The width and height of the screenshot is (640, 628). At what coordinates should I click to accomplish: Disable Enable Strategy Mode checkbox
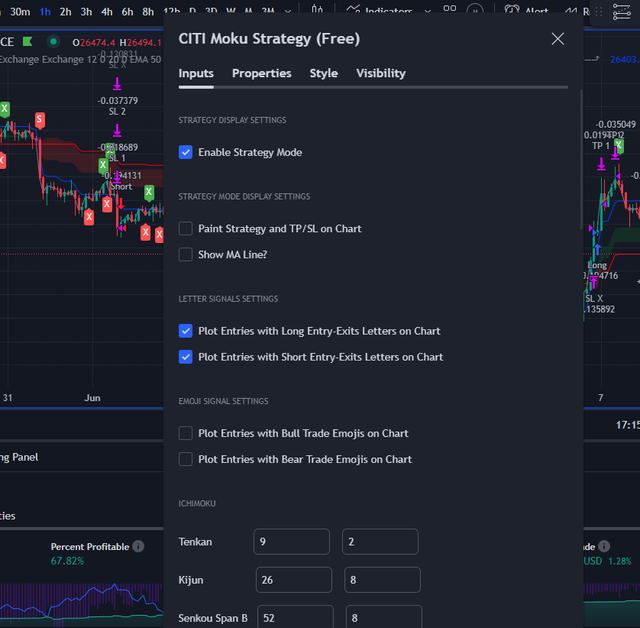pos(186,152)
